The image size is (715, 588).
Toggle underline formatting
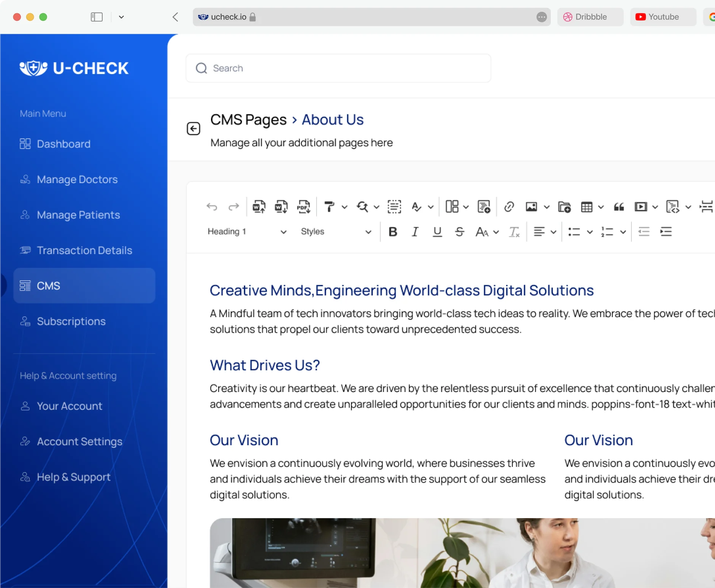(437, 232)
